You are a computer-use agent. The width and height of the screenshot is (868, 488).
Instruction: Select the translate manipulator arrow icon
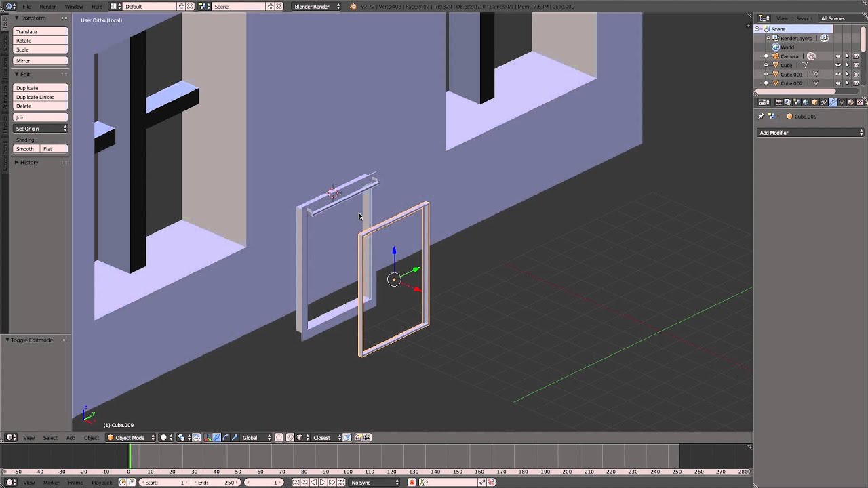[217, 438]
